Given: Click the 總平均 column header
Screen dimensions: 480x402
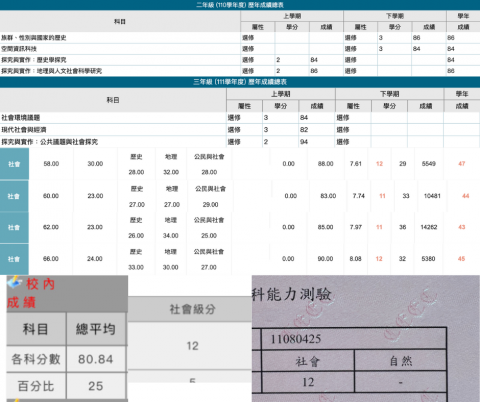Looking at the screenshot, I should [x=96, y=329].
